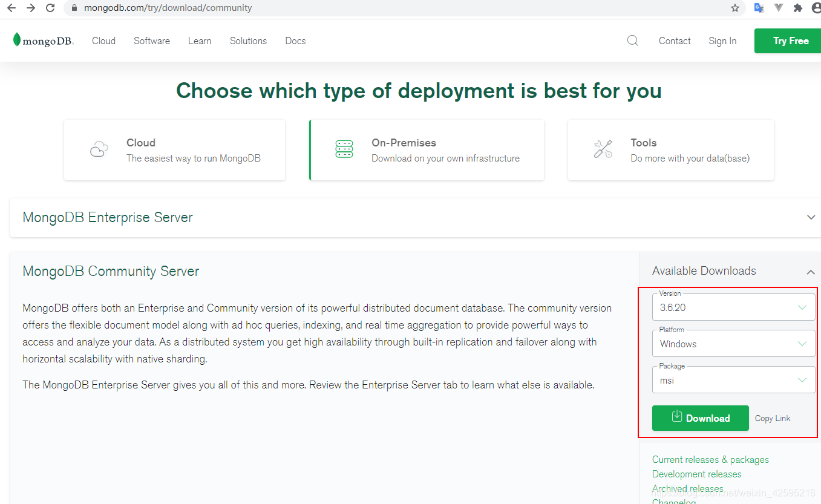Open the Software navigation menu

tap(152, 41)
